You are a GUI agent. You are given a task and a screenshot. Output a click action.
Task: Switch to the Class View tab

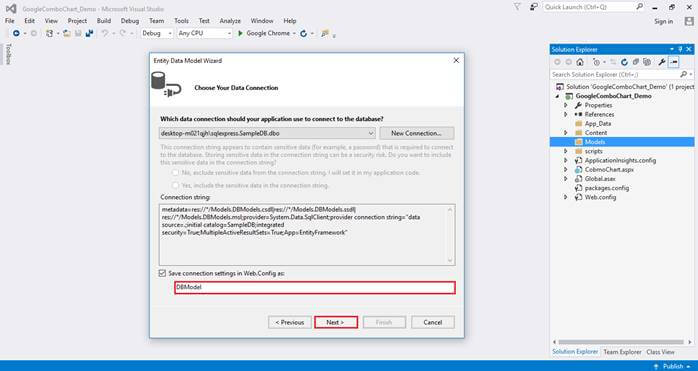660,352
